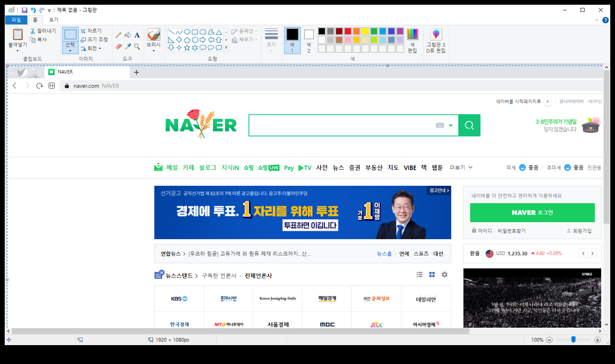
Task: Click the 붙여넣기 clipboard icon
Action: pyautogui.click(x=18, y=34)
